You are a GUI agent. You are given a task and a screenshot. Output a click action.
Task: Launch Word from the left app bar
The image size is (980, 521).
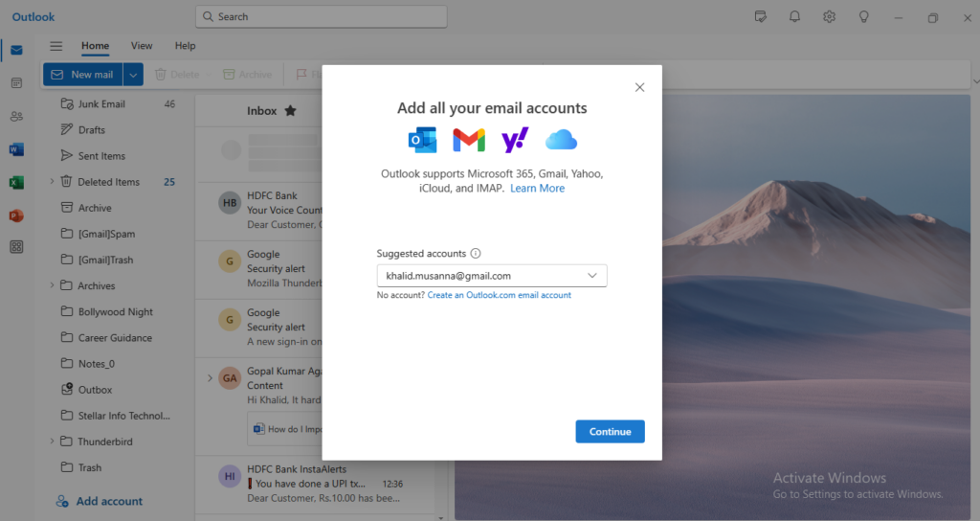[17, 149]
